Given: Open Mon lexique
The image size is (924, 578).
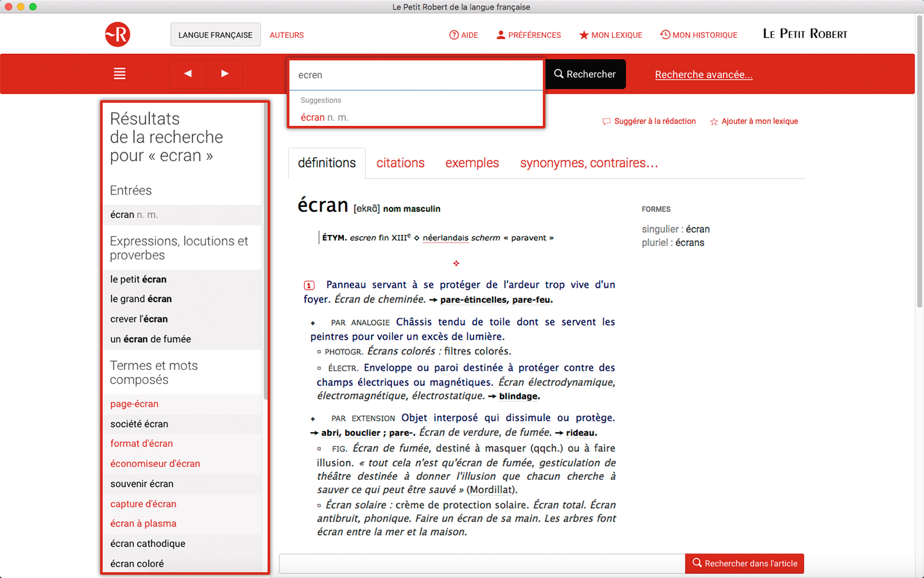Looking at the screenshot, I should [610, 35].
